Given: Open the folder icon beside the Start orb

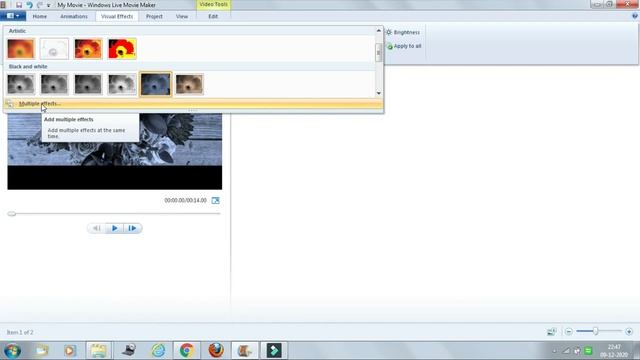Looking at the screenshot, I should pos(42,351).
